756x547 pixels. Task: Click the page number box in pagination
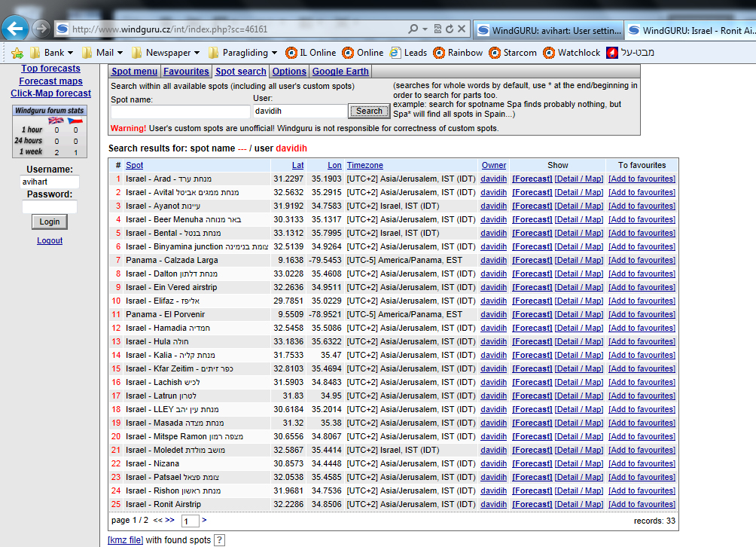(190, 521)
